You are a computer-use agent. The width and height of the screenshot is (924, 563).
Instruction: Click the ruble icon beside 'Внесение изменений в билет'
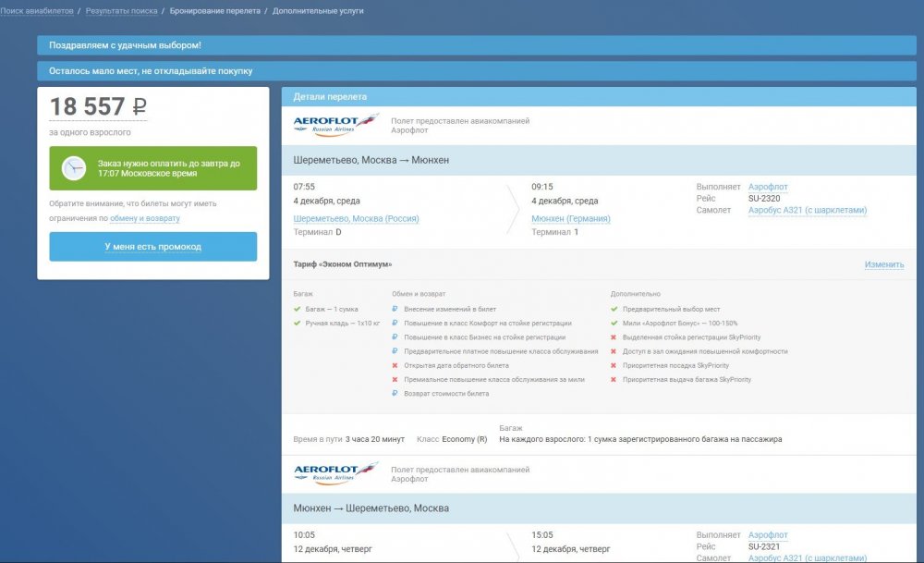(x=395, y=309)
